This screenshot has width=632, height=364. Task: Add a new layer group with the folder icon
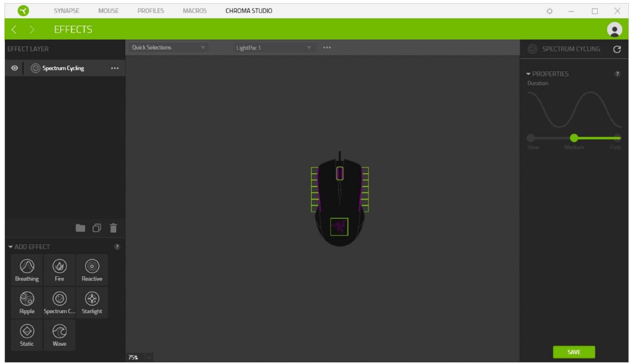(80, 228)
